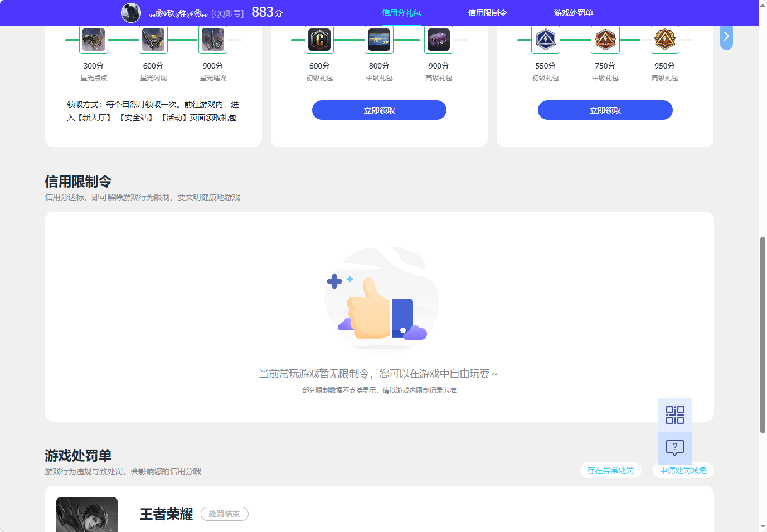
Task: Switch to 信用分礼包 tab
Action: (401, 13)
